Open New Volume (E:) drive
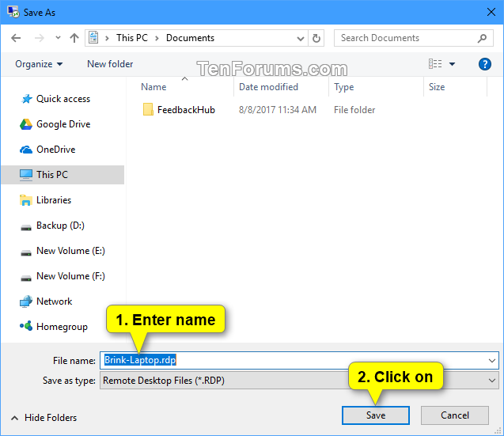The width and height of the screenshot is (504, 436). point(70,251)
